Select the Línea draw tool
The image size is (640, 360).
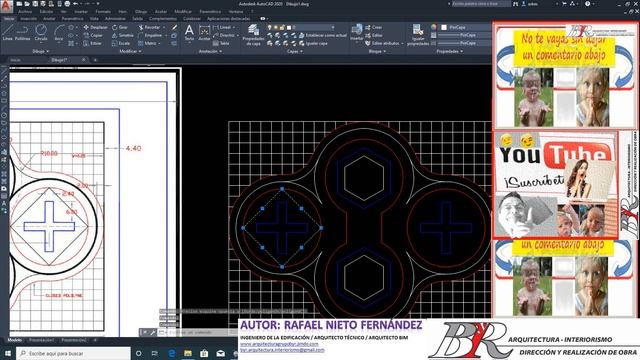tap(7, 33)
